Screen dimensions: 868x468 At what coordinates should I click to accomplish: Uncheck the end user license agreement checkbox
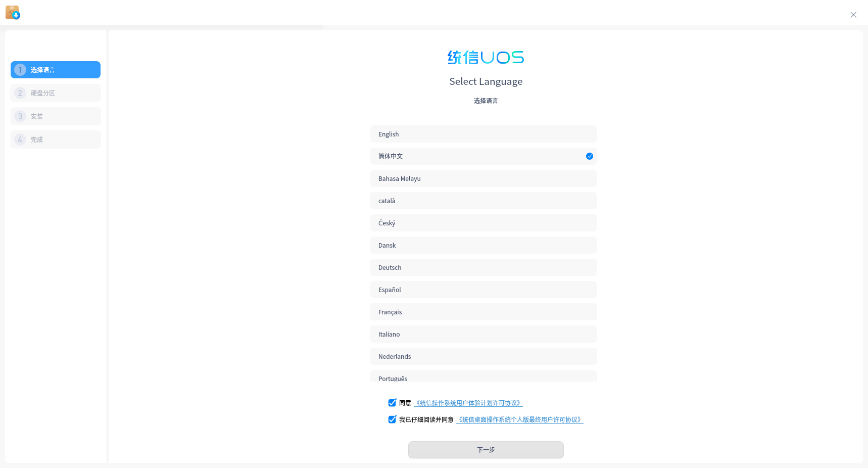coord(392,419)
